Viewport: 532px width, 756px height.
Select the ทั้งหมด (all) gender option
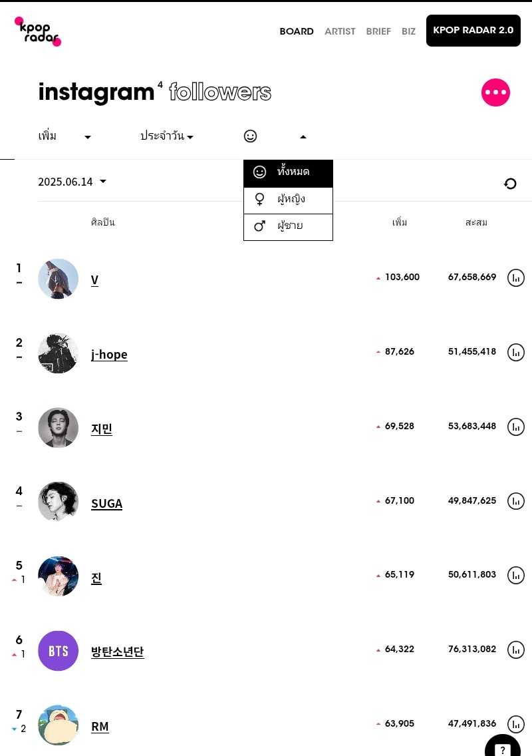[288, 172]
